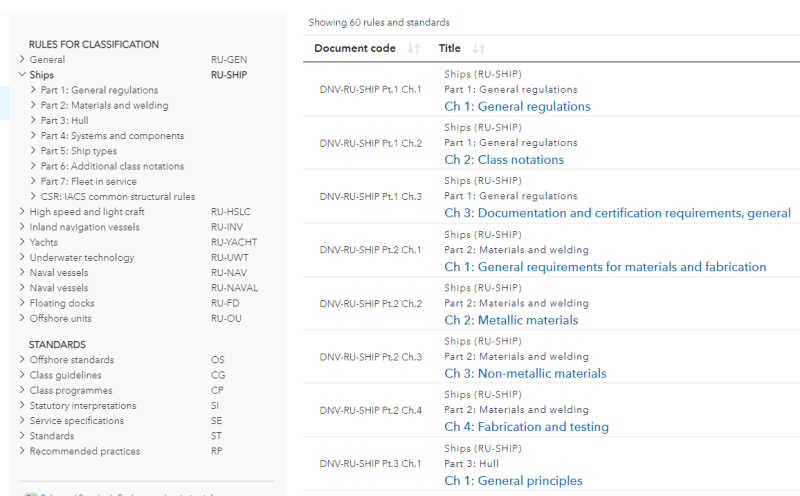Select Class guidelines tree item label
This screenshot has height=496, width=800.
(65, 375)
